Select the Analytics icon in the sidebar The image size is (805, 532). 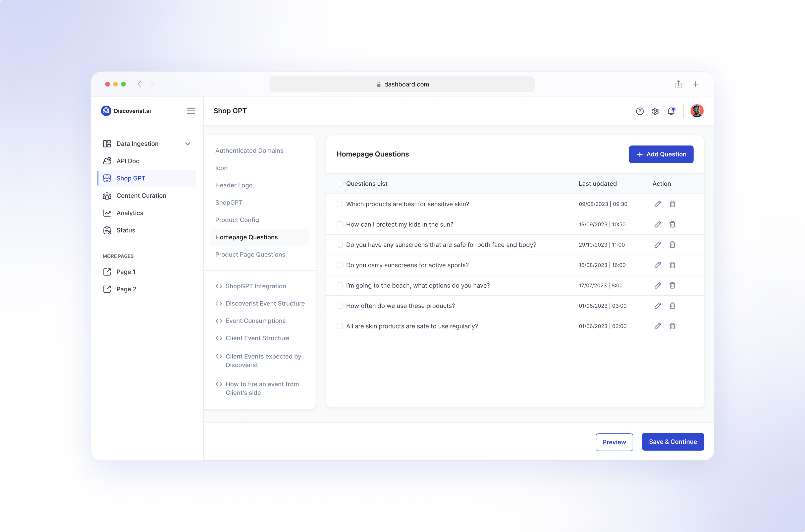[107, 213]
